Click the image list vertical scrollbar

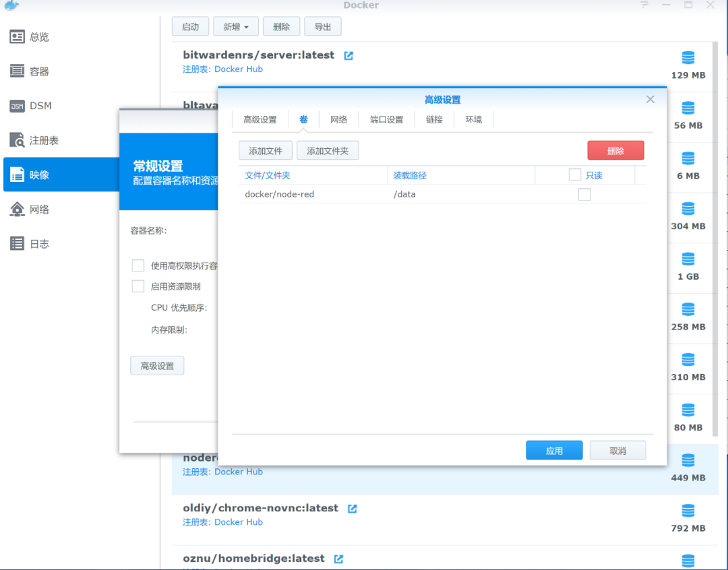715,239
